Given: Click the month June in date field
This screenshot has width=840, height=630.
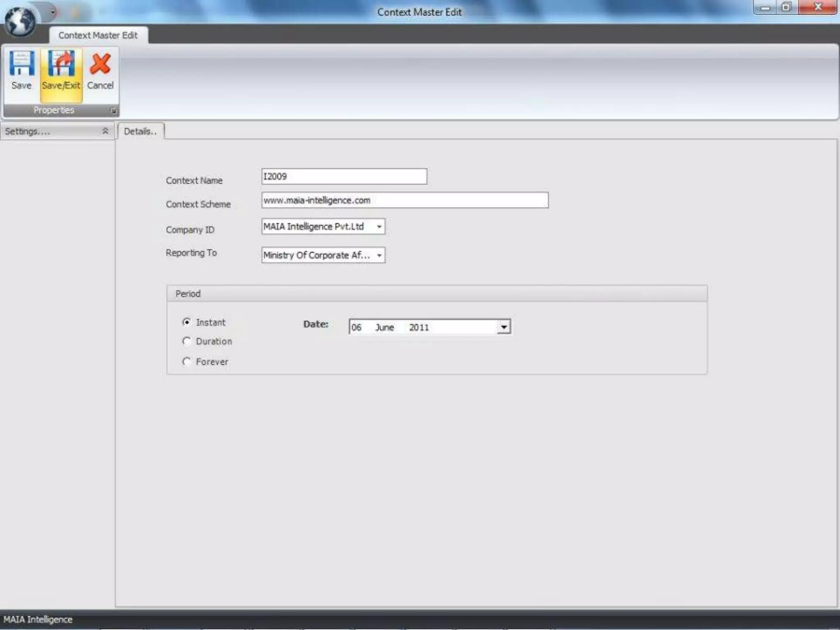Looking at the screenshot, I should pyautogui.click(x=384, y=327).
